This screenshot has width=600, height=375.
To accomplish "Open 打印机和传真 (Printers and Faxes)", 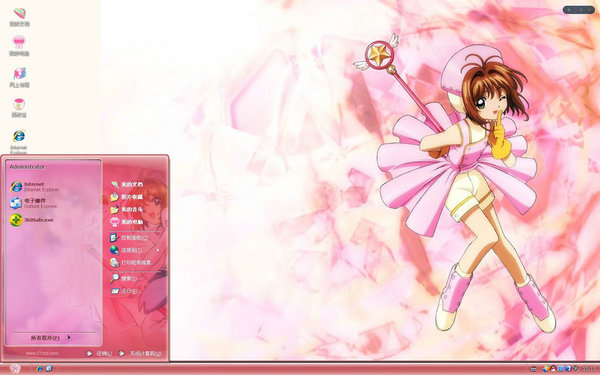I will tap(130, 262).
